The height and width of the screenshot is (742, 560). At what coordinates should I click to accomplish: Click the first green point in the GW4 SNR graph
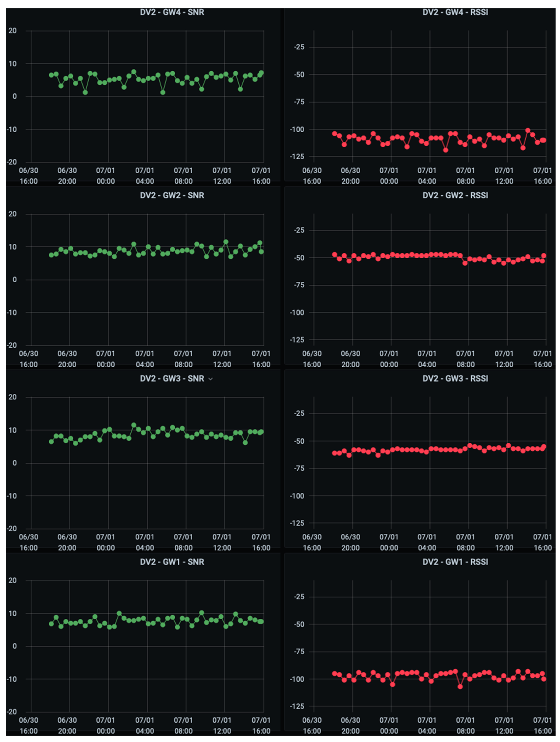pos(51,75)
